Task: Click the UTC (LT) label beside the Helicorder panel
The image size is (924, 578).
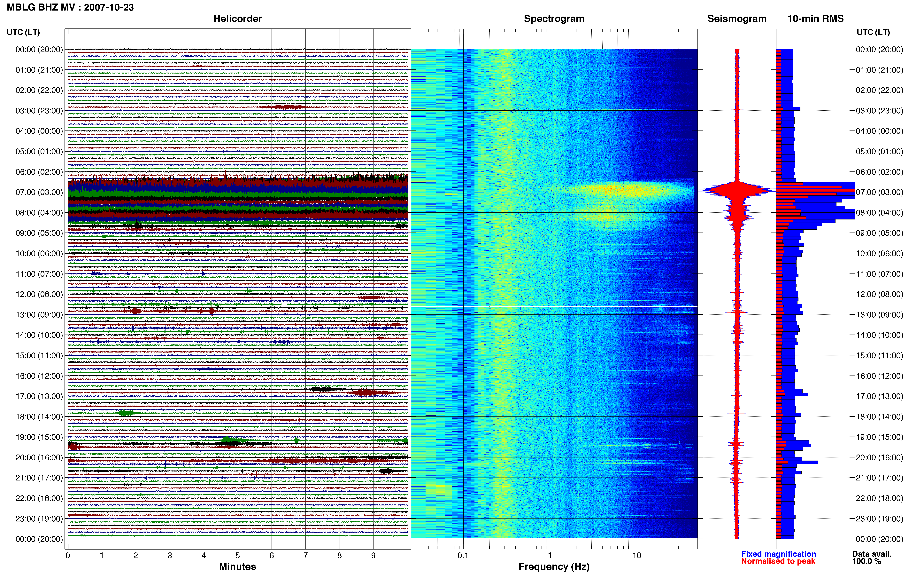Action: click(x=23, y=32)
